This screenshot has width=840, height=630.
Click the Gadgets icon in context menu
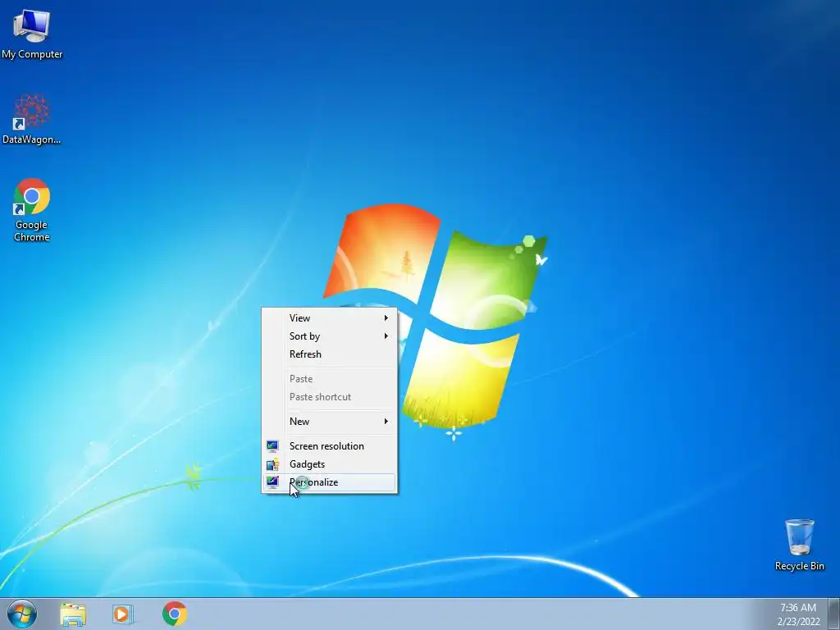point(272,464)
